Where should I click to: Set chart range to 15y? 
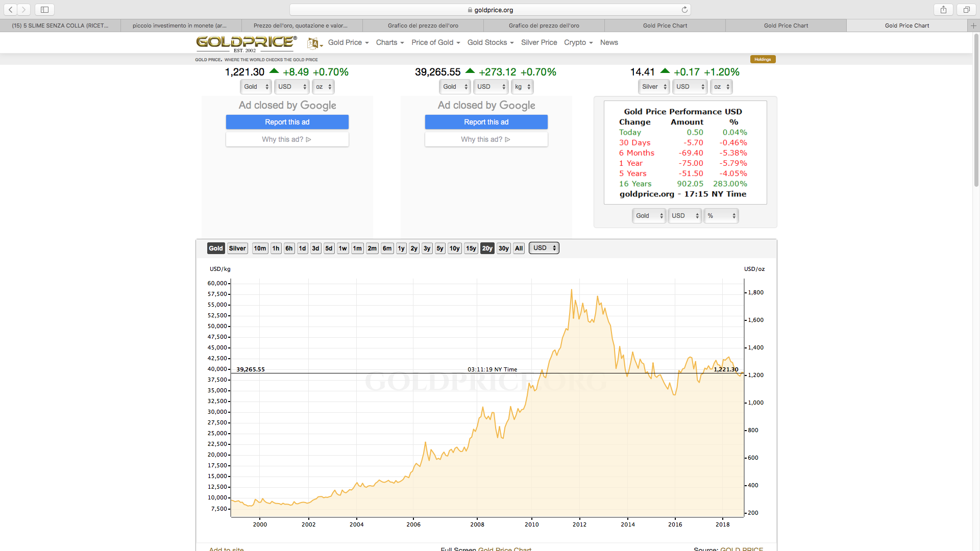coord(471,248)
